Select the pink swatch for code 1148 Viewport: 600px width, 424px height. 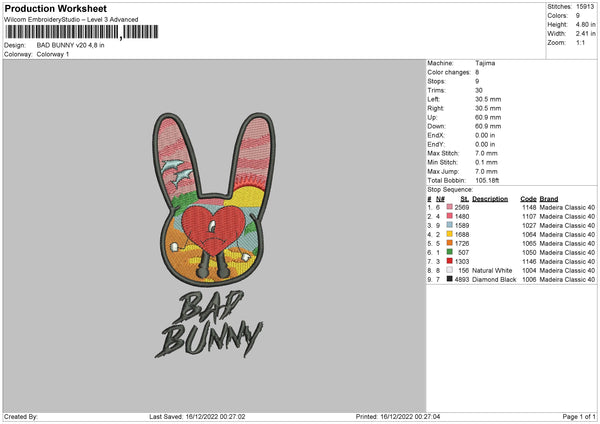click(x=450, y=207)
